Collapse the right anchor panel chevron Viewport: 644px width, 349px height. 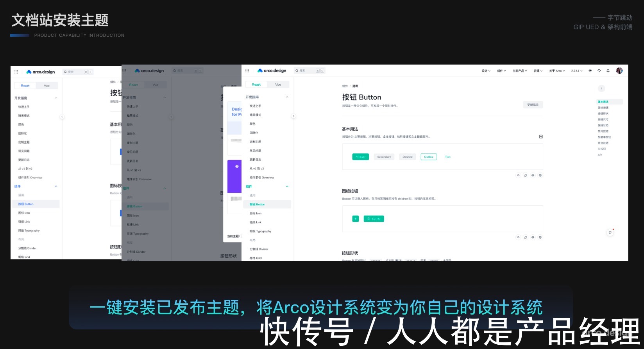tap(602, 88)
